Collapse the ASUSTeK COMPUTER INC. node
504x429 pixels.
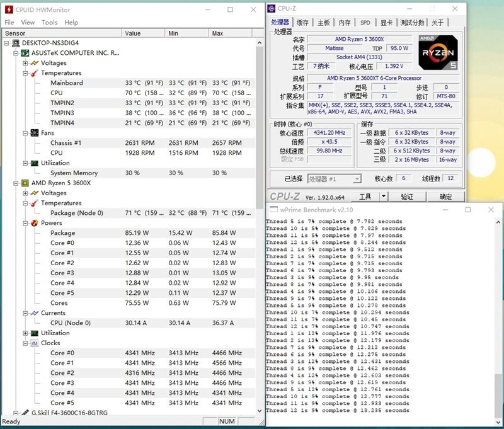point(15,53)
